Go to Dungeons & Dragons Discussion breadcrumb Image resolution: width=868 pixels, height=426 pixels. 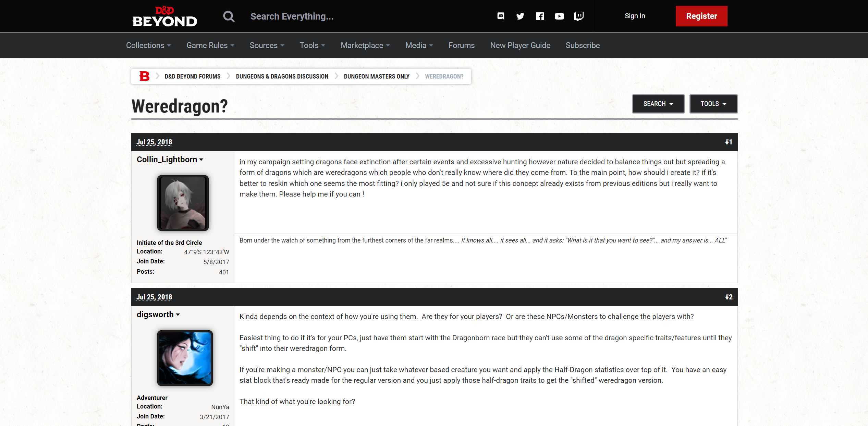point(282,76)
